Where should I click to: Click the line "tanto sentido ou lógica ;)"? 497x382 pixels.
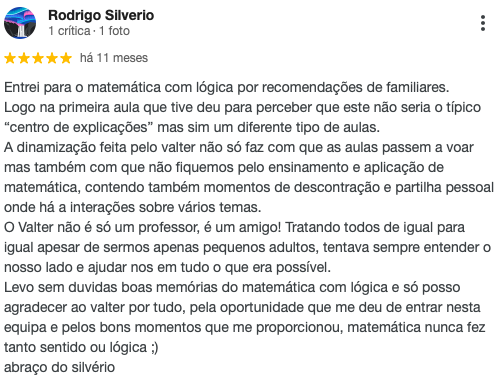(81, 348)
